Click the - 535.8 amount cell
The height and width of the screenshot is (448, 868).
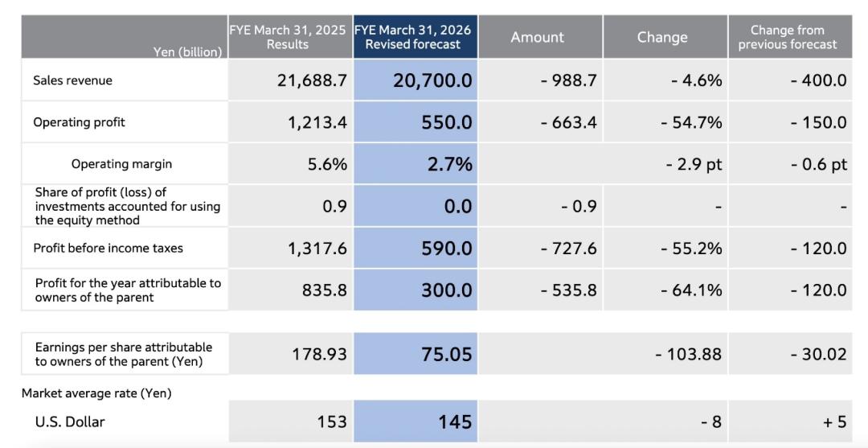pyautogui.click(x=569, y=290)
